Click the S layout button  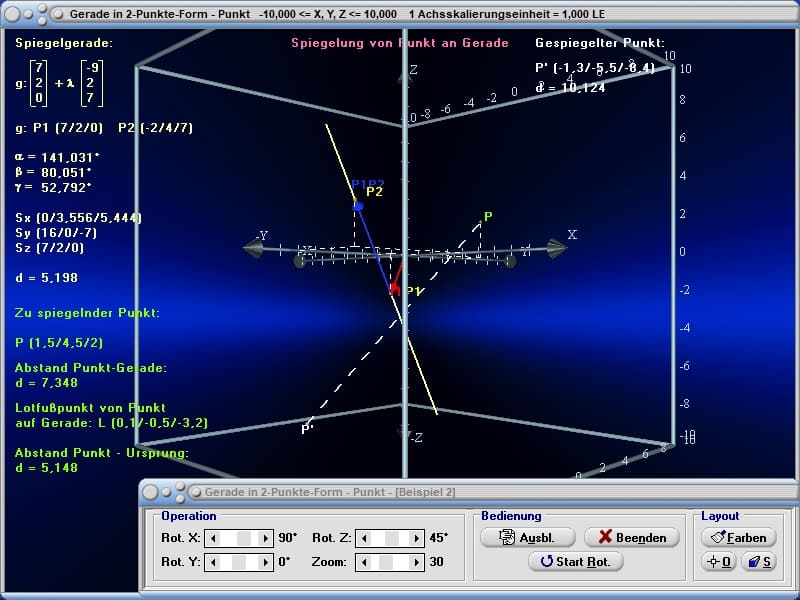(759, 562)
